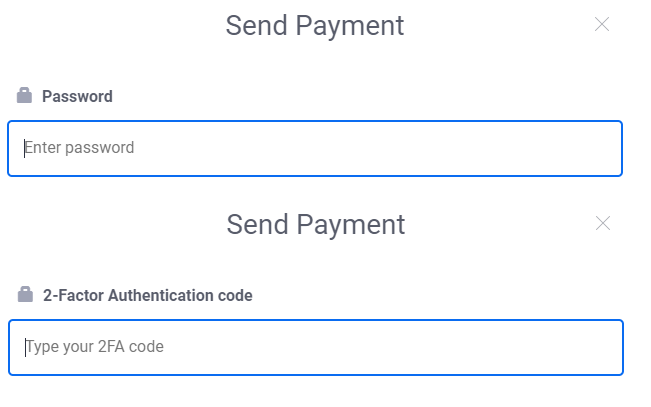Dismiss the 2FA prompt using the X icon
651x407 pixels.
(x=603, y=224)
